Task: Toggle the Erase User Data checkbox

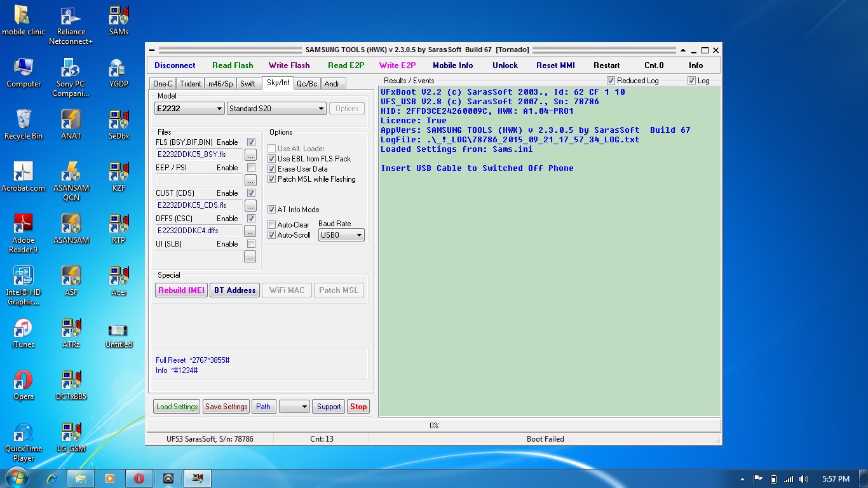Action: point(272,169)
